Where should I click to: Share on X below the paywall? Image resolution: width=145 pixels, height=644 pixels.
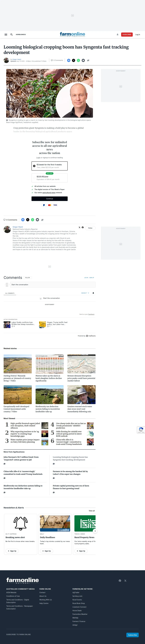pos(28,220)
